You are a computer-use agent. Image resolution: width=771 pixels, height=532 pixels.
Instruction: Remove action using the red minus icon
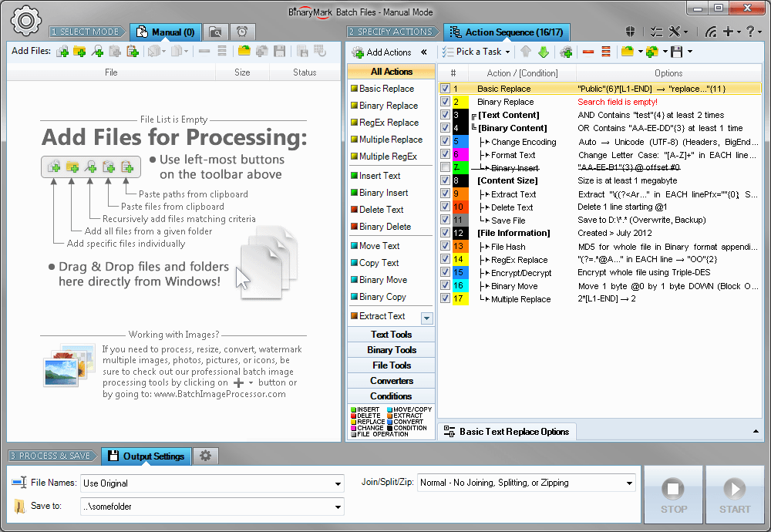coord(587,52)
